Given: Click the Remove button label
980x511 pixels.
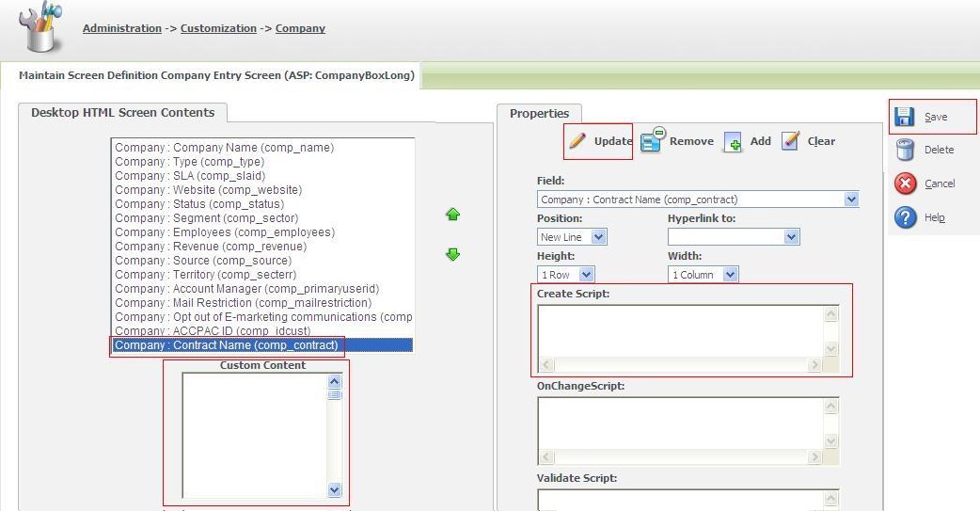Looking at the screenshot, I should (x=691, y=141).
